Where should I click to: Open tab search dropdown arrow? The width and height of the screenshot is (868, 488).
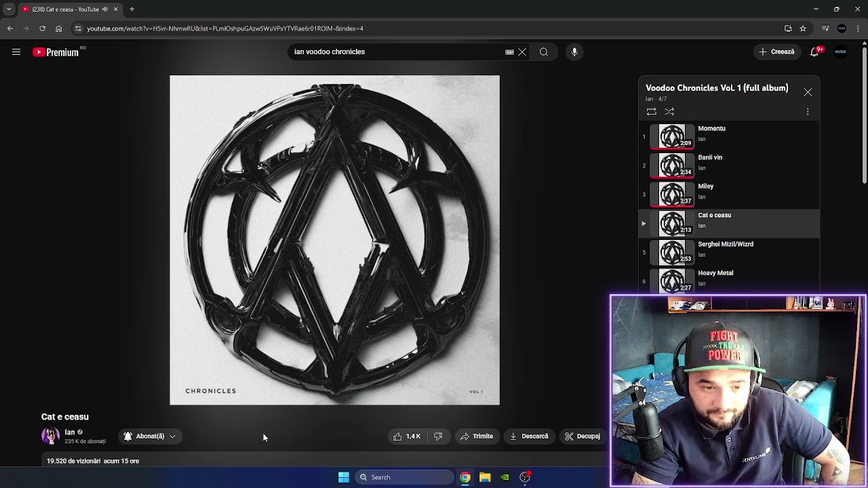[9, 9]
